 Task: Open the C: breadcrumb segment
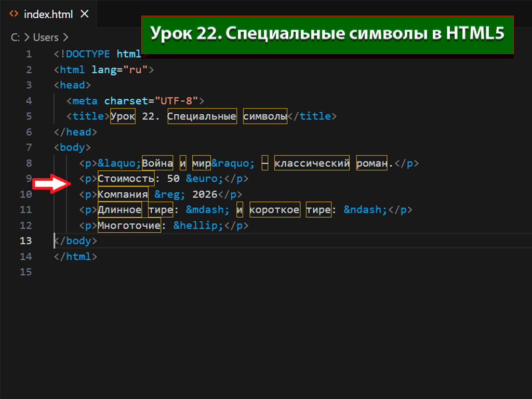[x=16, y=37]
